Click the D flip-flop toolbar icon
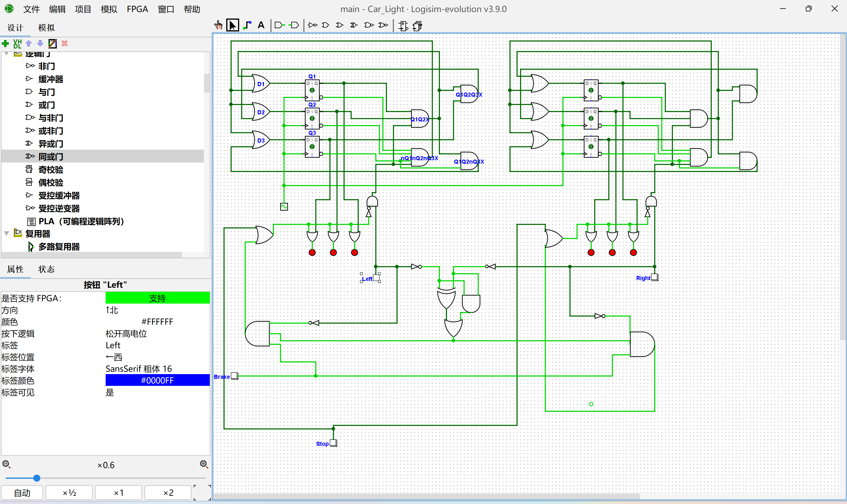Viewport: 847px width, 504px height. tap(403, 26)
